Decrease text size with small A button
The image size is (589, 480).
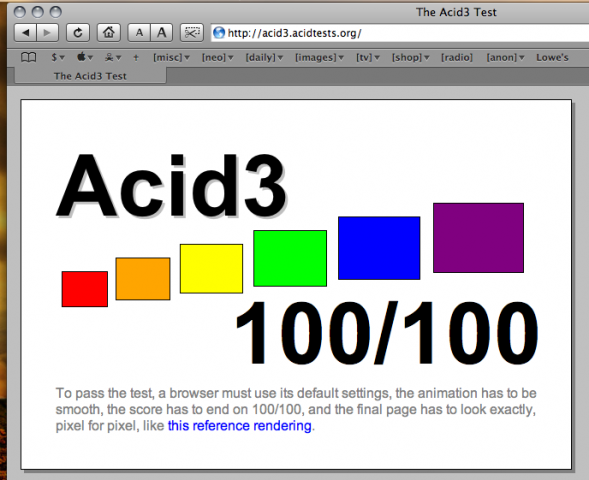tap(139, 33)
